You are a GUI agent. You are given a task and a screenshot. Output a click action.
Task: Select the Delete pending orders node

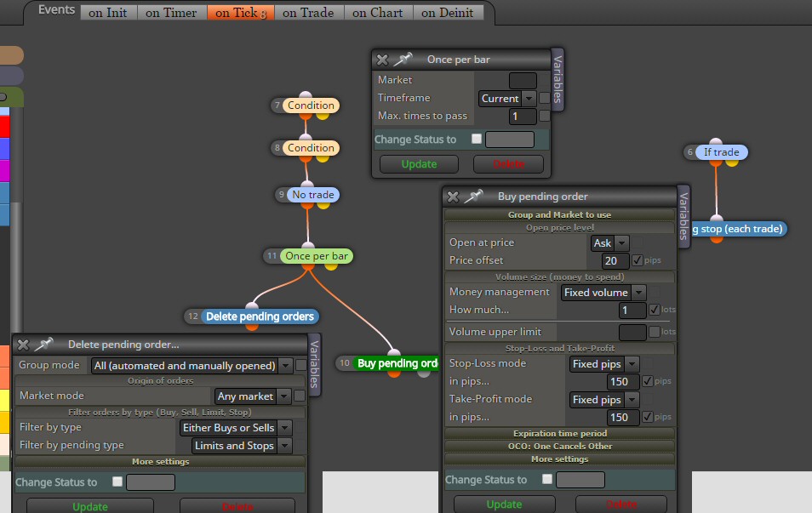click(x=260, y=316)
